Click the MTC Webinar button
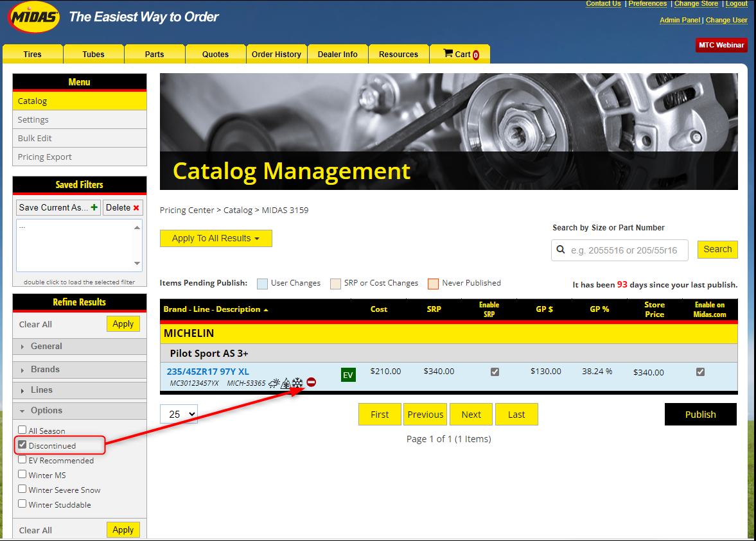 coord(721,45)
